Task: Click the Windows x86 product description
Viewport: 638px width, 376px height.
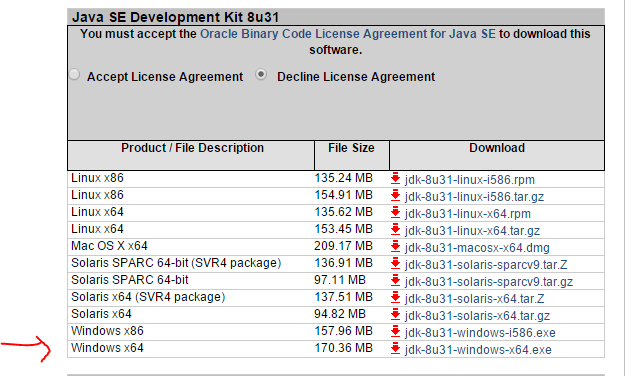Action: 107,331
